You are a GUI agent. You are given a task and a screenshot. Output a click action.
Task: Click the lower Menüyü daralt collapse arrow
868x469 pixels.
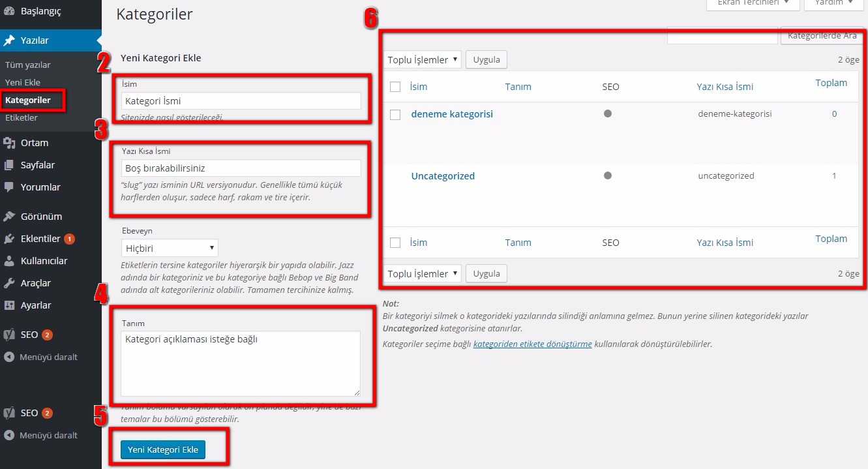tap(9, 435)
